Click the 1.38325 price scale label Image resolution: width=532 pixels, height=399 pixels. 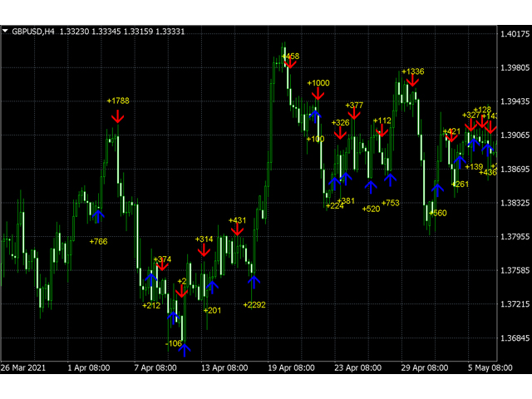pyautogui.click(x=515, y=203)
